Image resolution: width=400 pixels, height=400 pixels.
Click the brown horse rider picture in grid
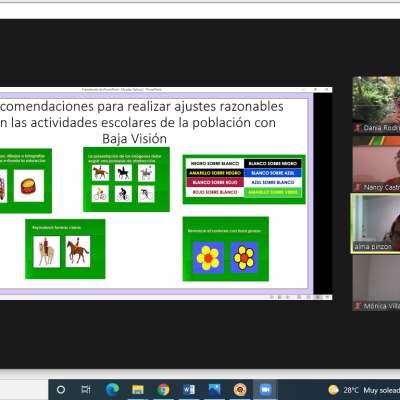coord(100,173)
